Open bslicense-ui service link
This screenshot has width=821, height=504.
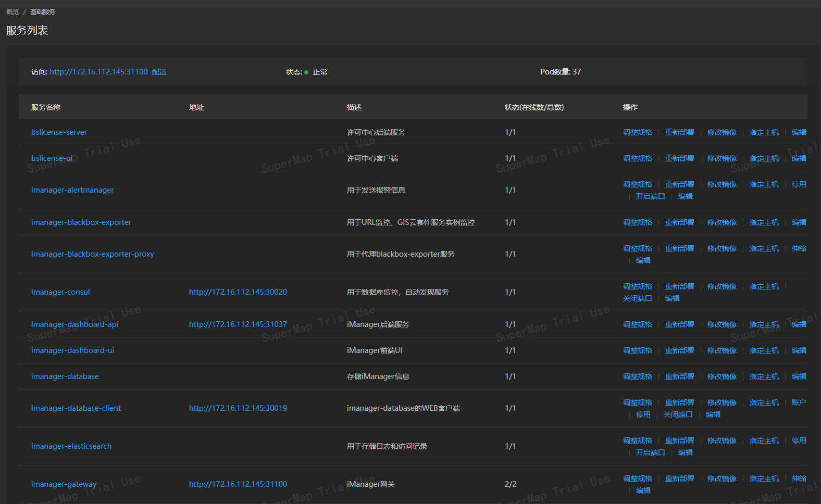coord(52,158)
